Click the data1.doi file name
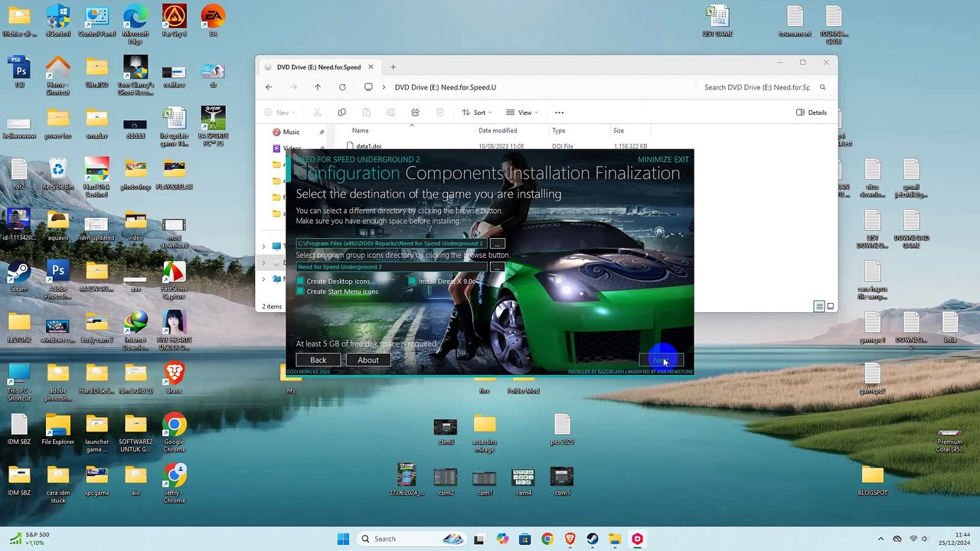Image resolution: width=980 pixels, height=551 pixels. coord(369,146)
